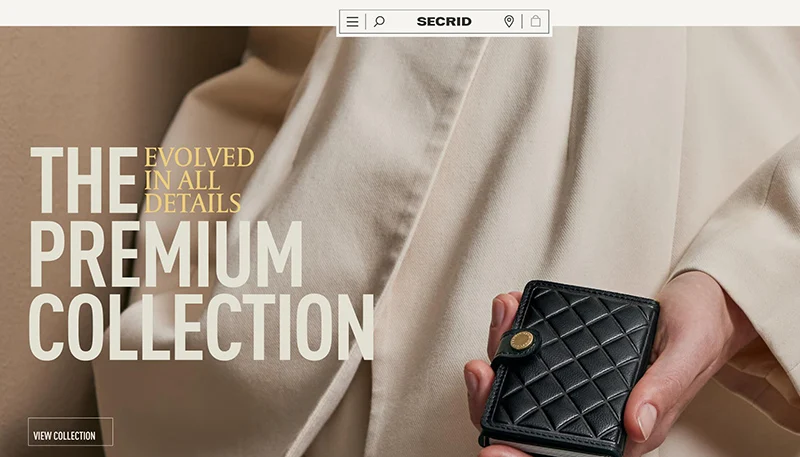Click the gold IN ALL tagline line
The height and width of the screenshot is (457, 800).
pos(182,180)
